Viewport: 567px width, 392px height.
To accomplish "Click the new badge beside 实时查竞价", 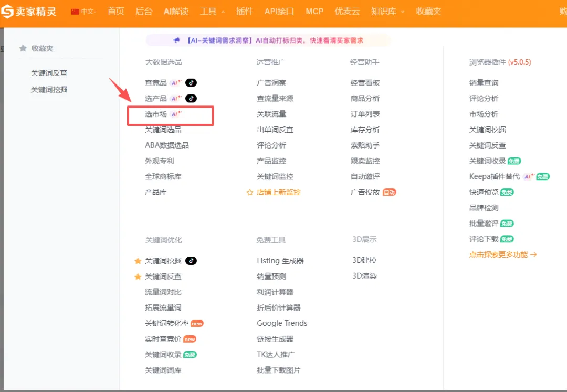I will tap(190, 339).
